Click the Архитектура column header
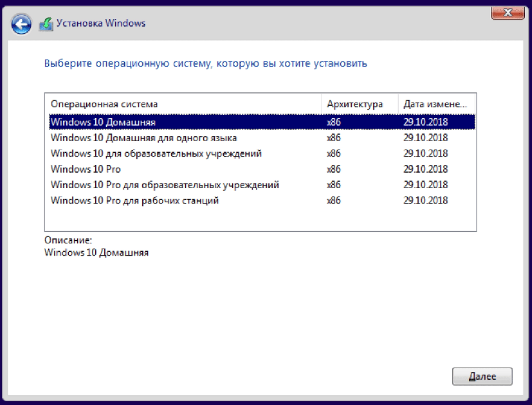This screenshot has height=405, width=532. point(360,104)
